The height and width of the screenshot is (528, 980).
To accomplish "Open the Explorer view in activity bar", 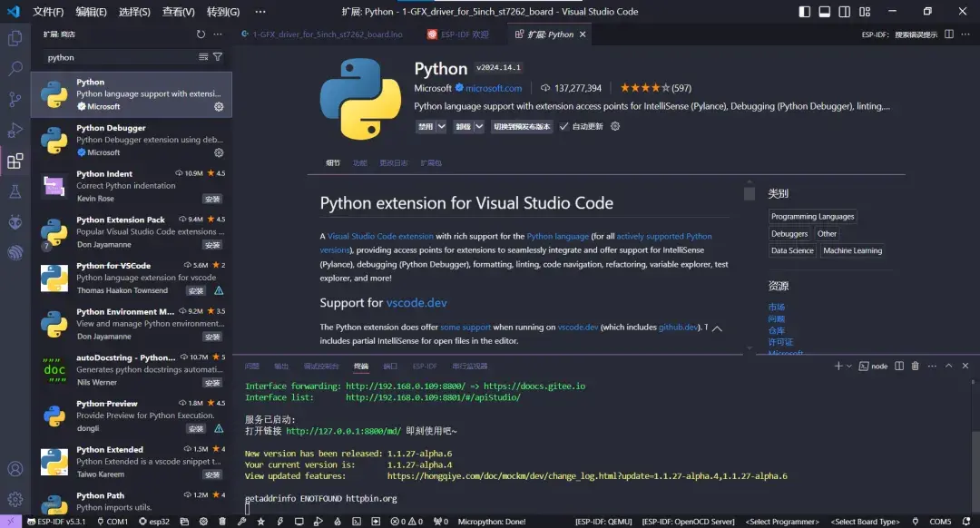I will [x=15, y=38].
